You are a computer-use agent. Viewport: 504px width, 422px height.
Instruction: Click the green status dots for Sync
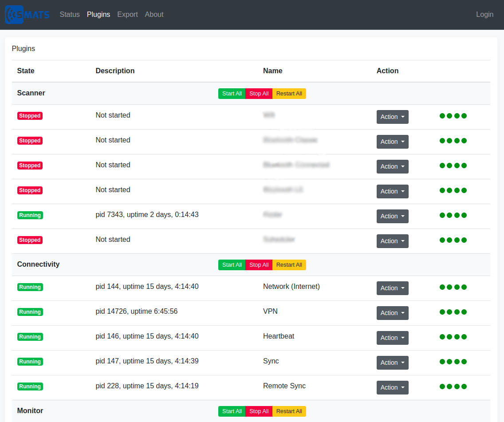click(x=453, y=362)
